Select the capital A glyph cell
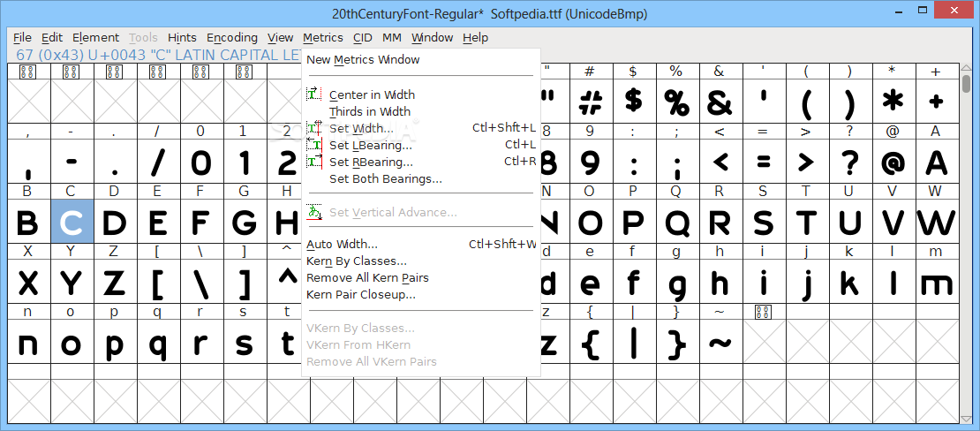 click(x=936, y=162)
